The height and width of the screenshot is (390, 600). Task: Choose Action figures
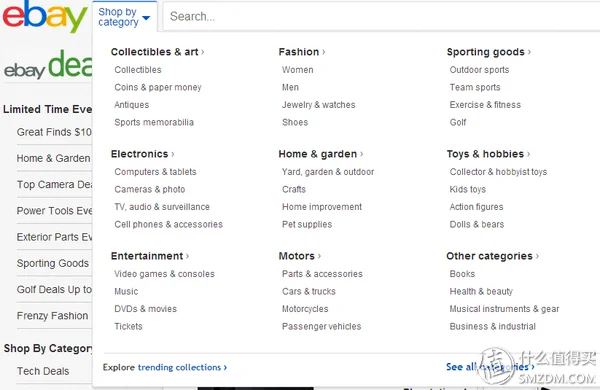click(x=476, y=207)
